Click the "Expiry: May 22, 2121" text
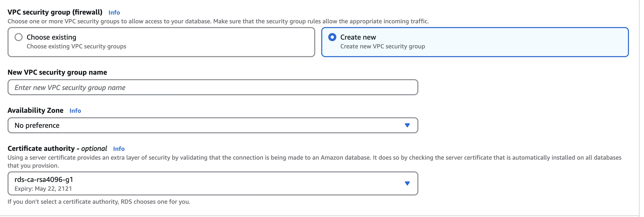644x217 pixels. pyautogui.click(x=43, y=189)
